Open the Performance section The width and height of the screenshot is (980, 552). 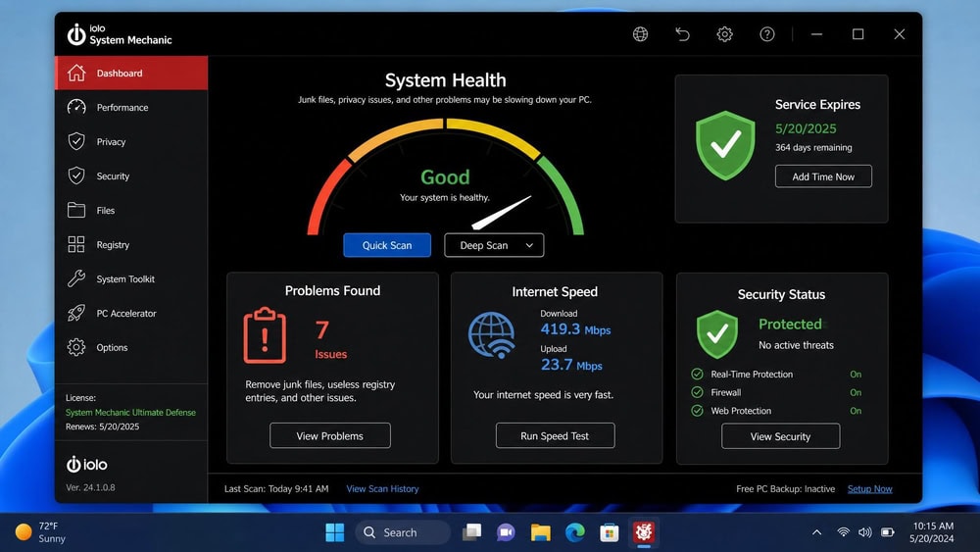[131, 107]
